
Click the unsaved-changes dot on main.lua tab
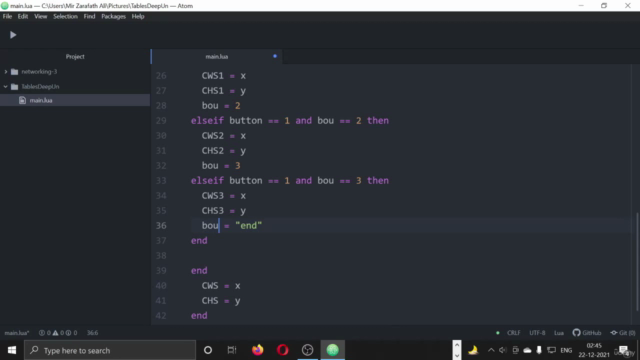coord(275,56)
